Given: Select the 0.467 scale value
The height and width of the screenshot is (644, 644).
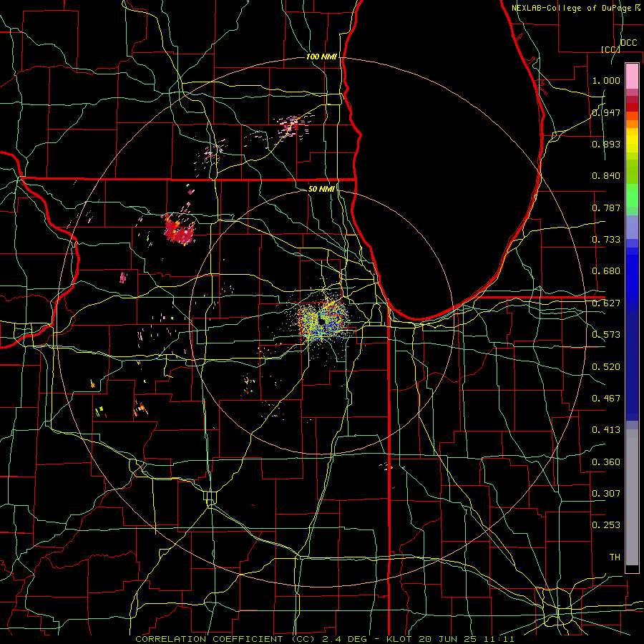Looking at the screenshot, I should (x=606, y=399).
